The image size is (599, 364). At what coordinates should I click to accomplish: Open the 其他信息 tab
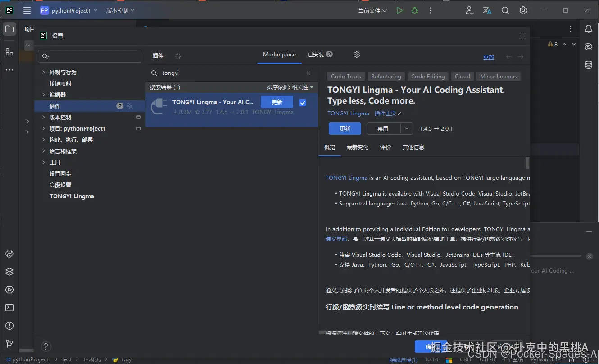pyautogui.click(x=413, y=147)
